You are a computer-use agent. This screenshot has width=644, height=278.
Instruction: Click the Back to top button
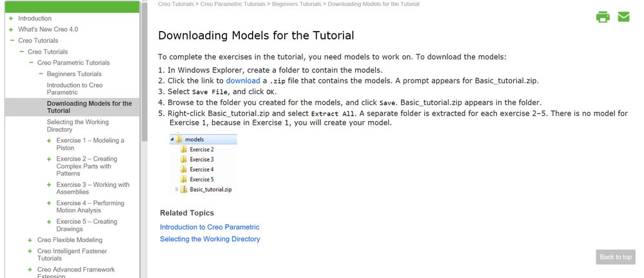[x=616, y=257]
